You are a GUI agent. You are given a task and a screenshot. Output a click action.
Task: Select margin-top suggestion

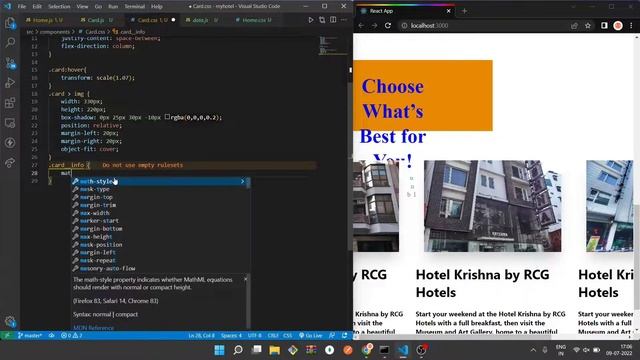tap(160, 197)
